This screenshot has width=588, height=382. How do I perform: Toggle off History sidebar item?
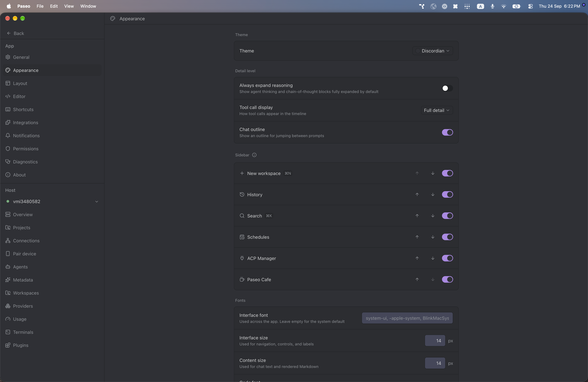coord(447,194)
